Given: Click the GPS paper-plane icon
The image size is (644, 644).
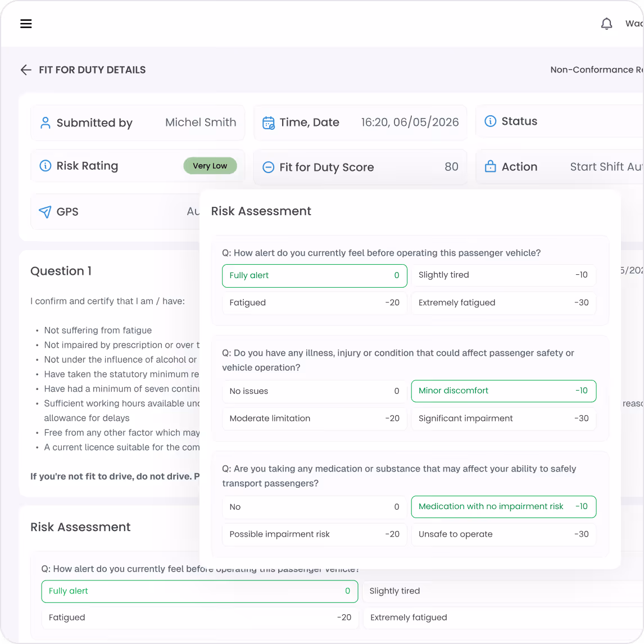Looking at the screenshot, I should [45, 211].
